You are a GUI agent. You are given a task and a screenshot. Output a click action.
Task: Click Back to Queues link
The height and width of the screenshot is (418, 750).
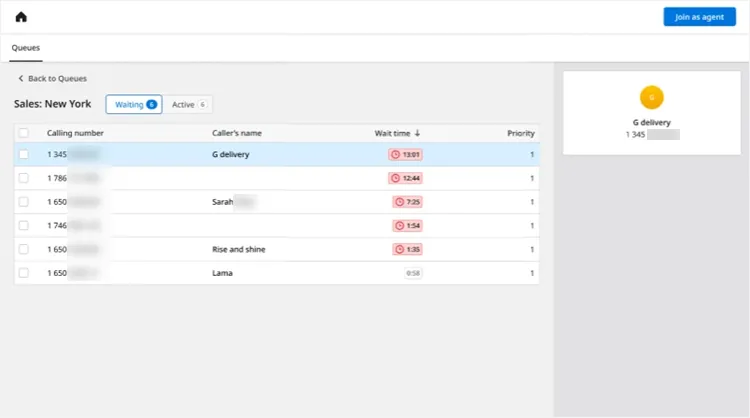coord(52,78)
